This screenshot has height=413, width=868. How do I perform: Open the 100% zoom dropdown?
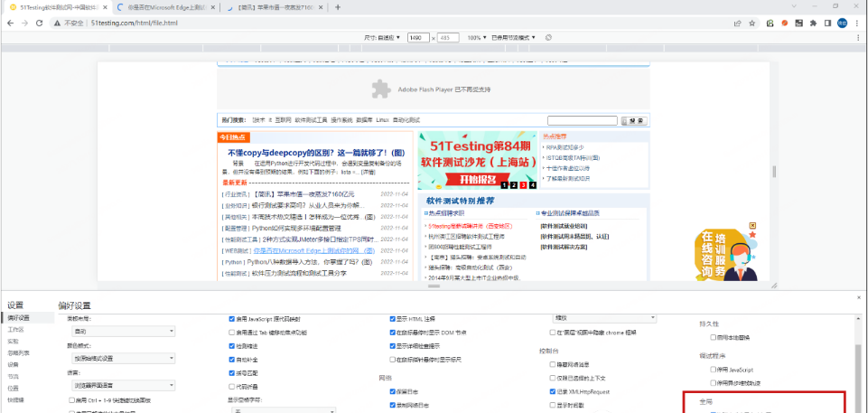click(477, 38)
